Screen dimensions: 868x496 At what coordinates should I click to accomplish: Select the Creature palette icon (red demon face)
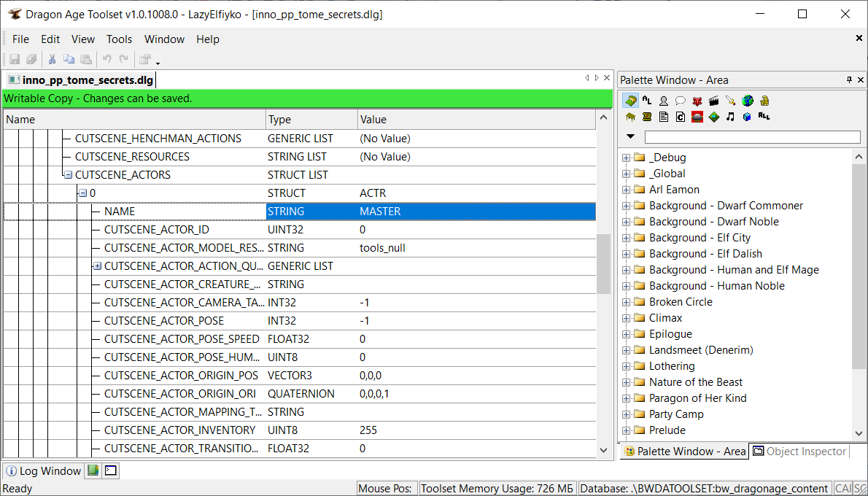697,101
